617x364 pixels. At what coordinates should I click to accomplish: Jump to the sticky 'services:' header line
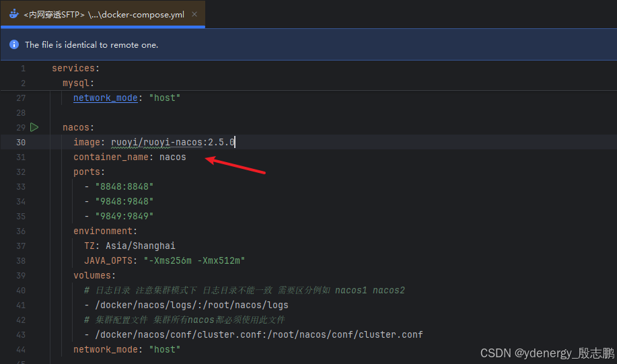coord(75,68)
